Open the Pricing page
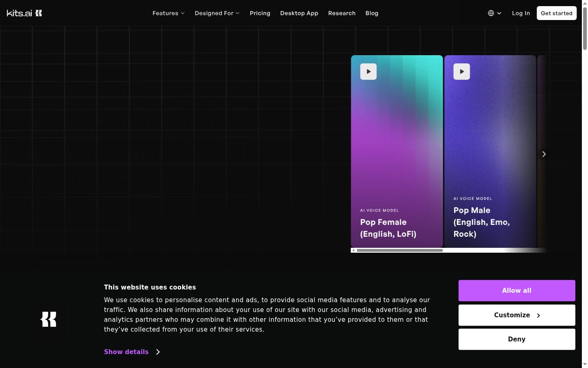 point(260,13)
